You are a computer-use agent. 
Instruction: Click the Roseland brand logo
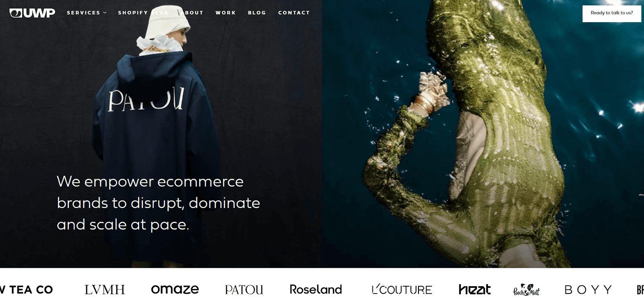pos(316,289)
